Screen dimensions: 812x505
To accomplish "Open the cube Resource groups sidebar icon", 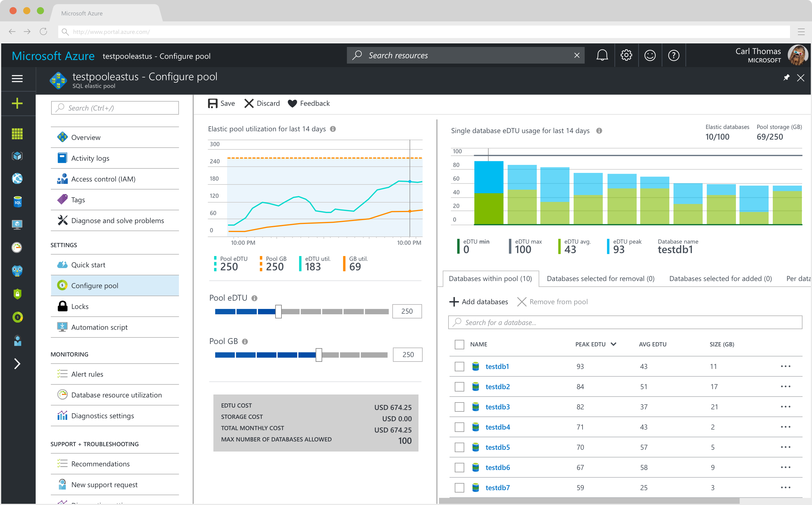I will 17,156.
